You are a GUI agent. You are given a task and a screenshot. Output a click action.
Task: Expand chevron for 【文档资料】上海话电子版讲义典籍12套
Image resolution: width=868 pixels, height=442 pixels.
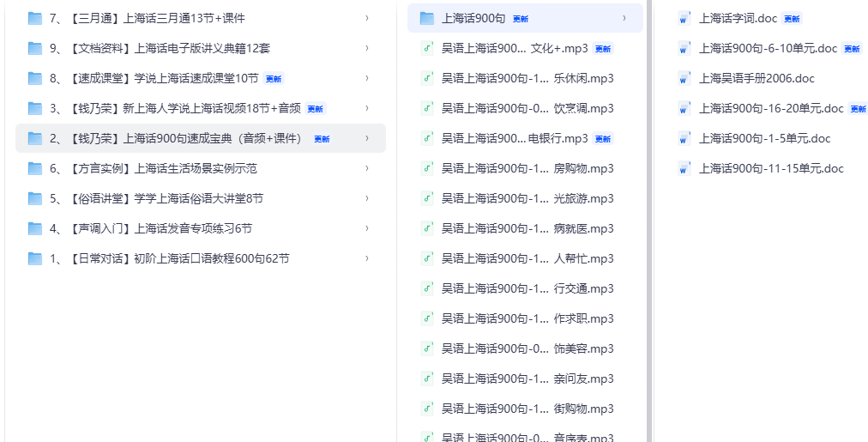tap(367, 48)
